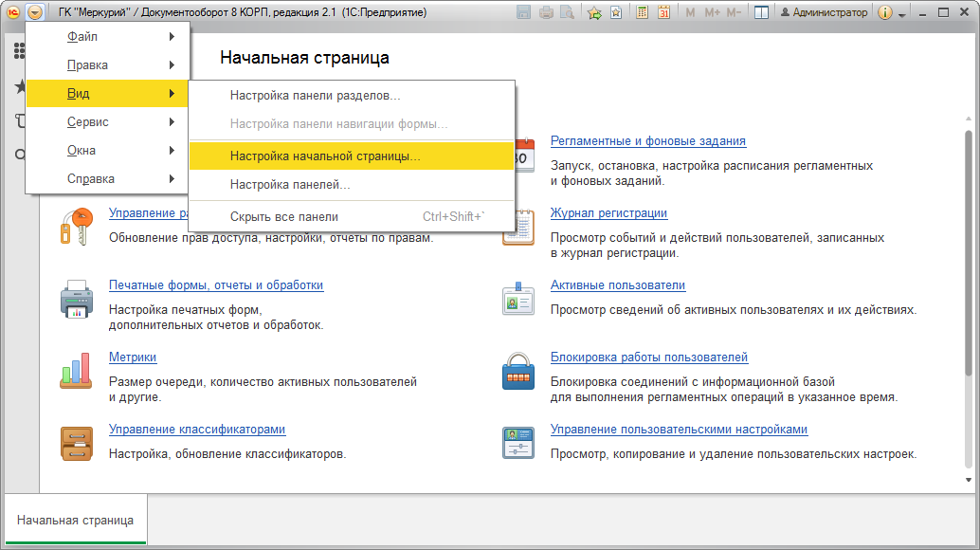Open Управление классификаторами link
This screenshot has height=550, width=980.
pyautogui.click(x=197, y=430)
